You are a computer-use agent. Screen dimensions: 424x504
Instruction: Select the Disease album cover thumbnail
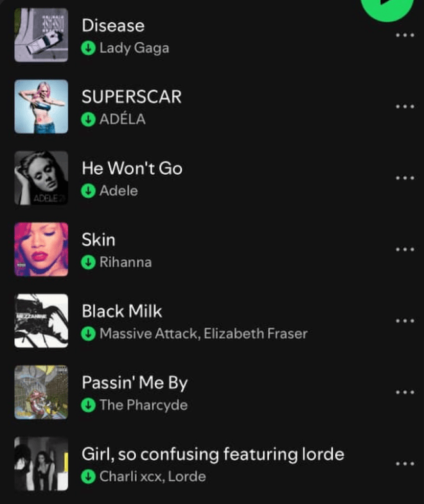pyautogui.click(x=41, y=35)
